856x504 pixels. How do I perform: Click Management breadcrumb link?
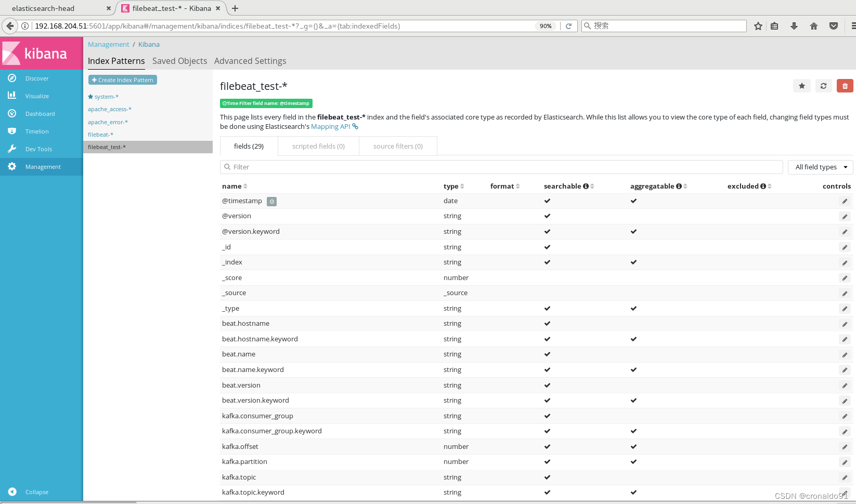pos(108,44)
